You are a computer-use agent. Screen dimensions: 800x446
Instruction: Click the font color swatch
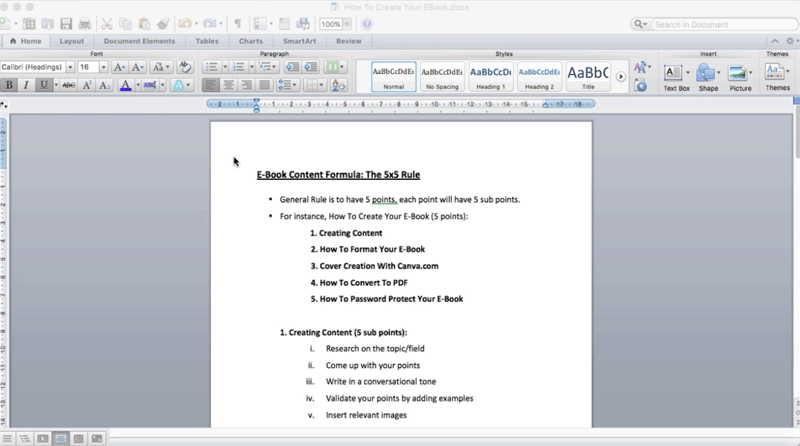click(x=125, y=86)
